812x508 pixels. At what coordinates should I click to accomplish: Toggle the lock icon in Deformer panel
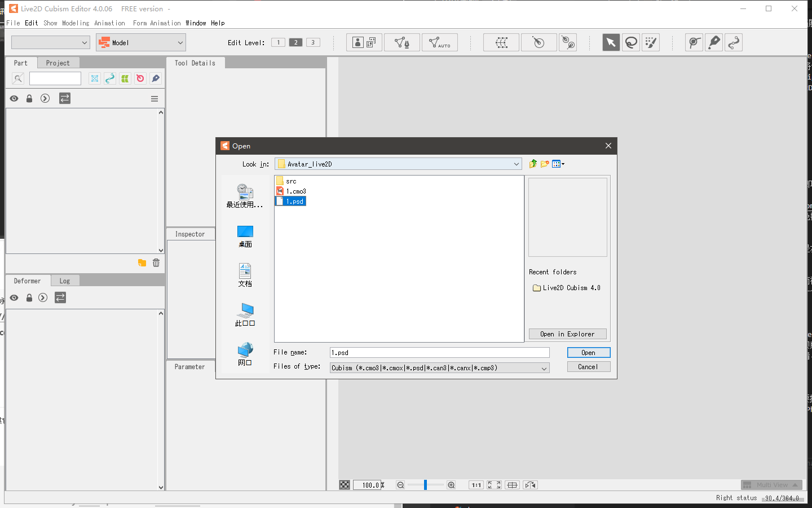click(29, 297)
